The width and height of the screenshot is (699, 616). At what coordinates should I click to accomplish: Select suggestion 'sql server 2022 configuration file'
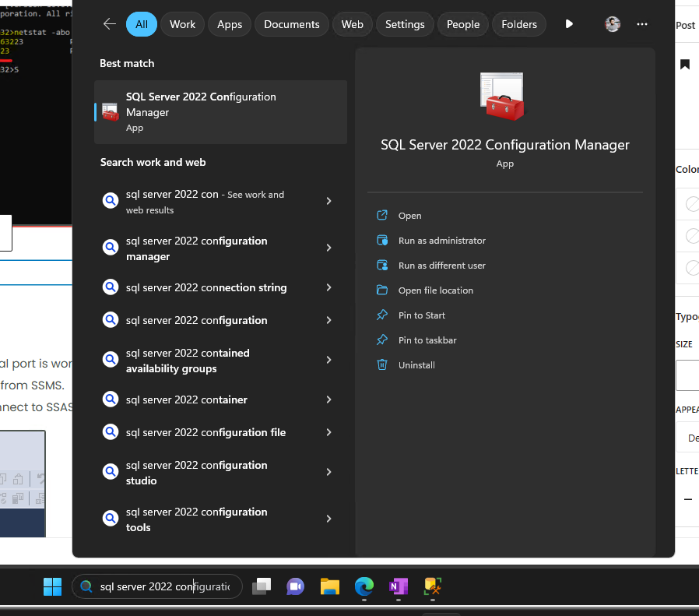click(220, 432)
